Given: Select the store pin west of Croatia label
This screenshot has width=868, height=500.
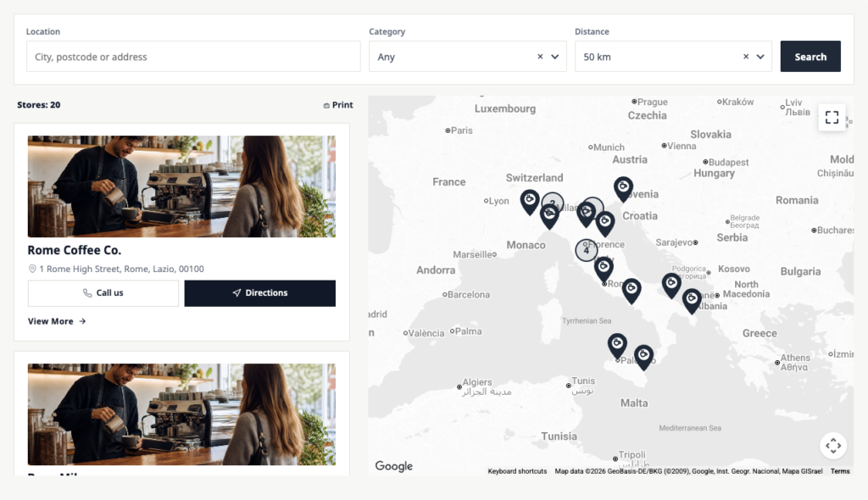Looking at the screenshot, I should 605,224.
